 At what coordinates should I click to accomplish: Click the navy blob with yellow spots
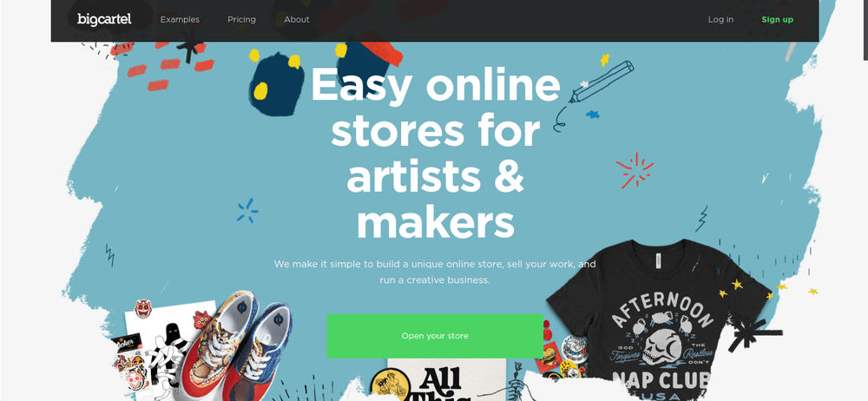click(275, 83)
